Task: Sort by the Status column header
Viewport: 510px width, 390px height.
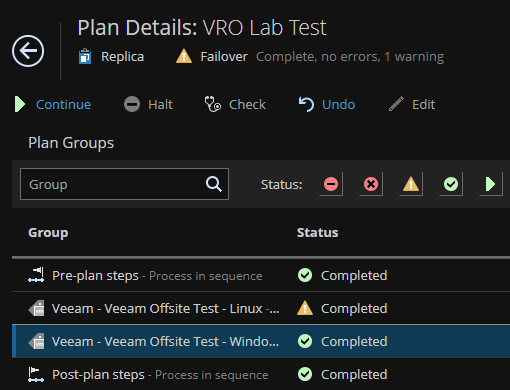Action: tap(317, 233)
